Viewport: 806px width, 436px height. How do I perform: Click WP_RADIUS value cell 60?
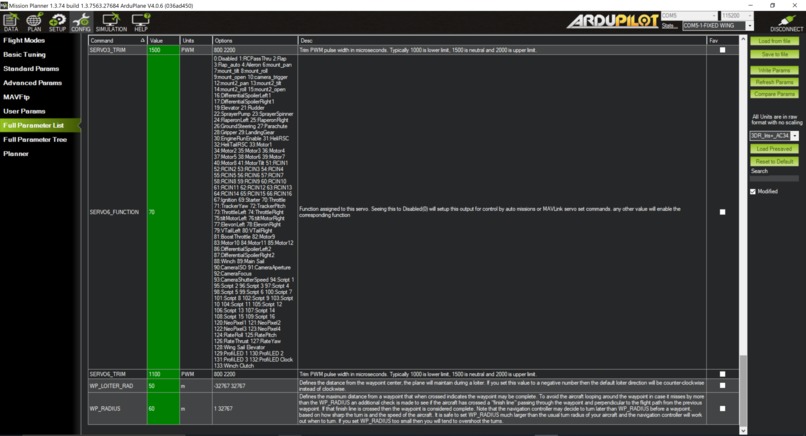click(x=163, y=409)
